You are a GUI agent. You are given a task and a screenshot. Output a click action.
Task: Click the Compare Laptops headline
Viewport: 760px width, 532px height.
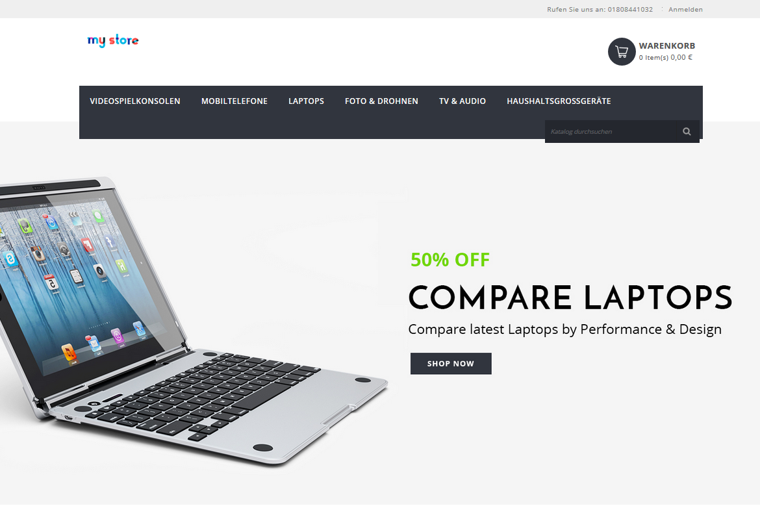click(x=570, y=297)
